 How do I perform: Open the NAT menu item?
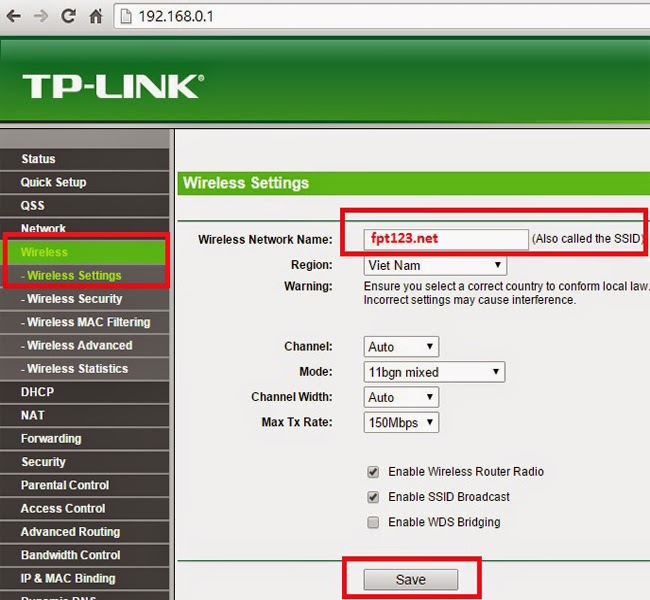(85, 415)
